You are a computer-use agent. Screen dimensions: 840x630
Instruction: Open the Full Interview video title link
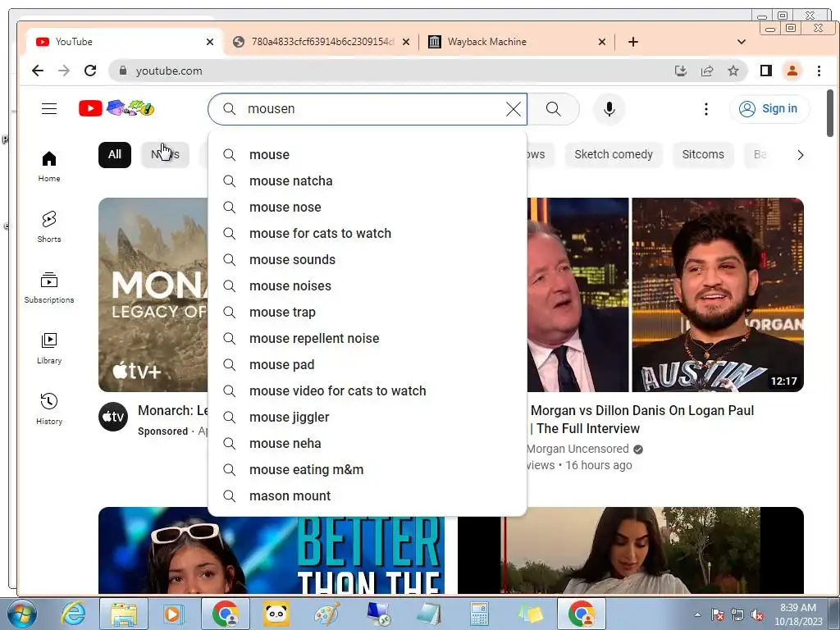click(641, 419)
